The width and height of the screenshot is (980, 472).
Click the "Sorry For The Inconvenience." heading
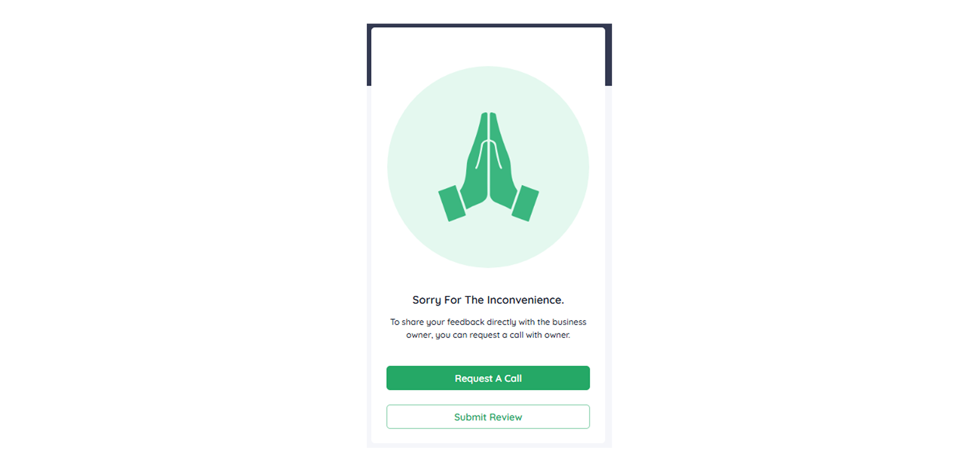click(488, 300)
